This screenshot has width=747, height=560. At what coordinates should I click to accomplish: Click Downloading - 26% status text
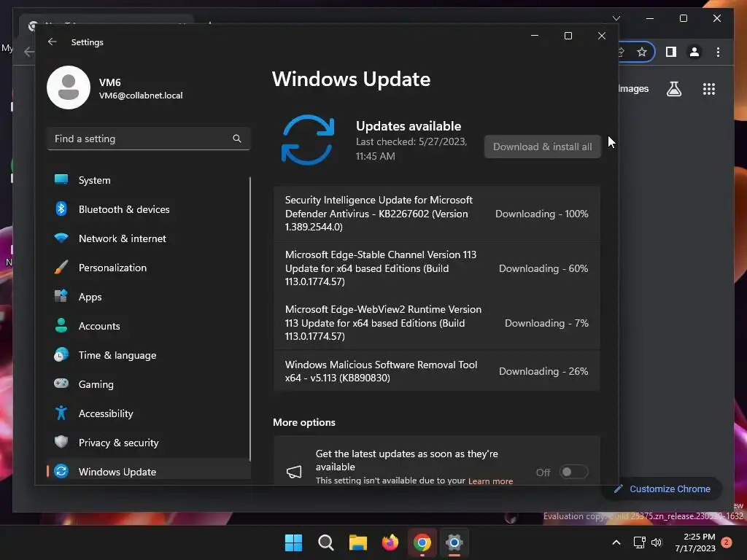543,371
